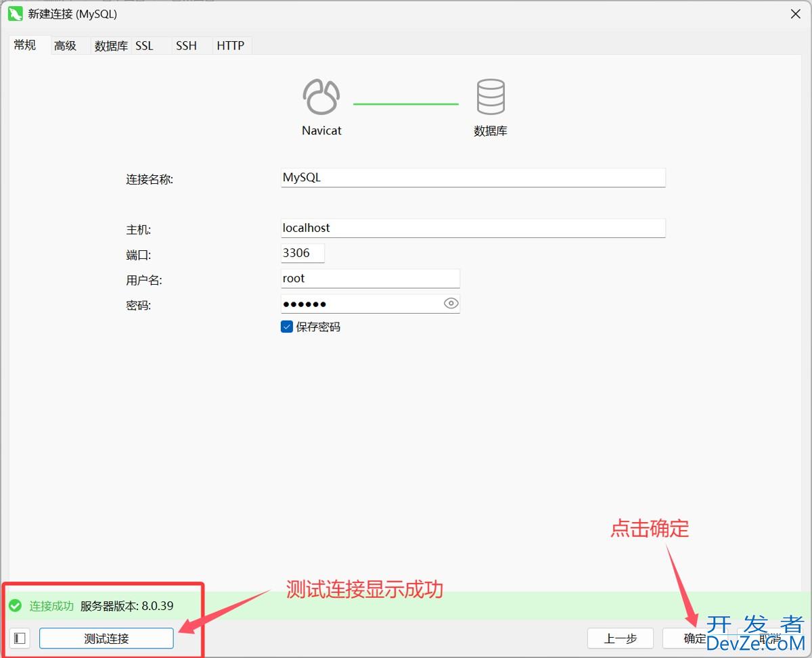Toggle the side panel icon beside 测试连接

20,638
